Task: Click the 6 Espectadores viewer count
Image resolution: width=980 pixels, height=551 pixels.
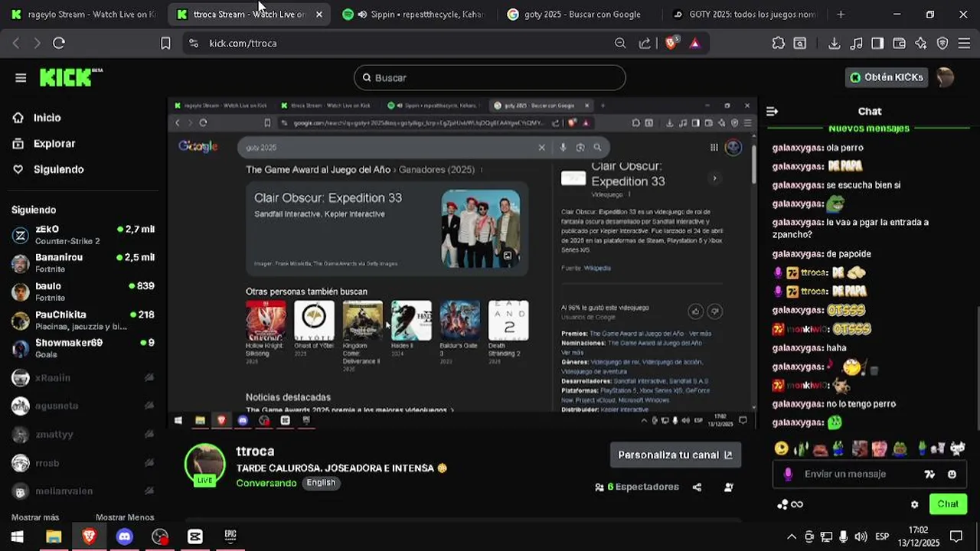Action: tap(637, 487)
